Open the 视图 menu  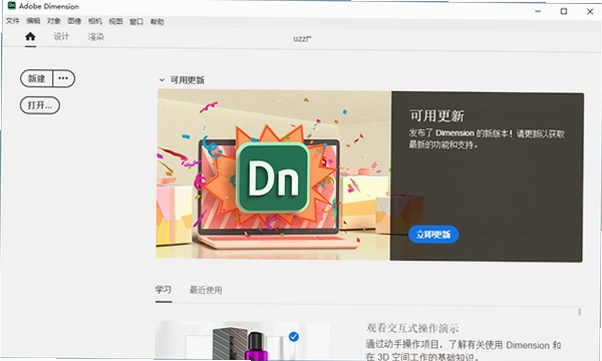[116, 22]
